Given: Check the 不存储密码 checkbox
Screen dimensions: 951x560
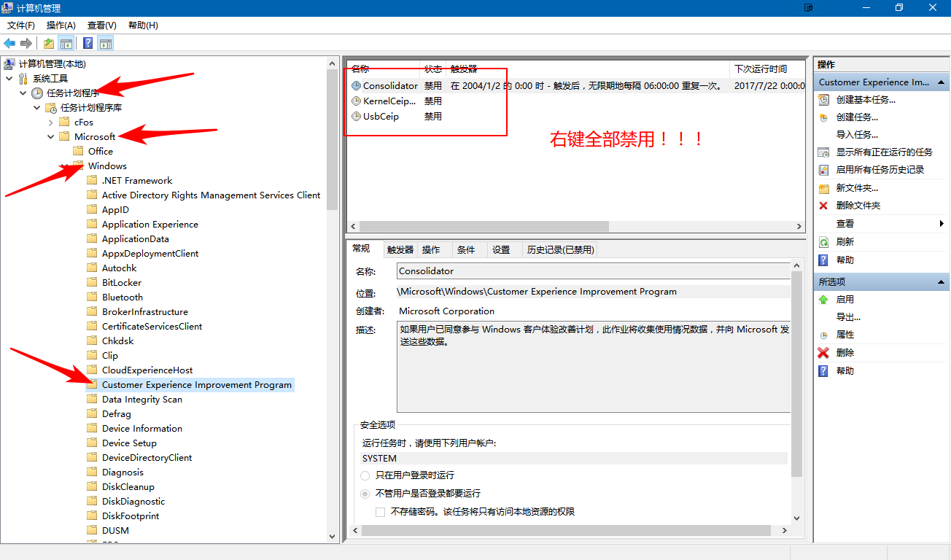Looking at the screenshot, I should click(380, 512).
